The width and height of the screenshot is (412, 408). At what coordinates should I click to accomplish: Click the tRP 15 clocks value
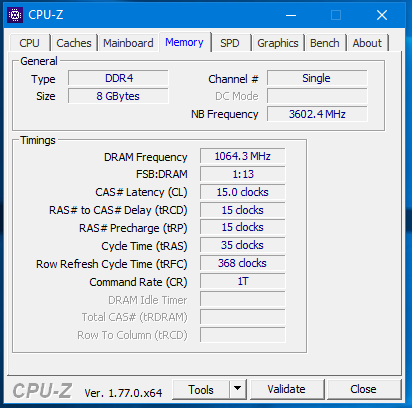tap(243, 227)
